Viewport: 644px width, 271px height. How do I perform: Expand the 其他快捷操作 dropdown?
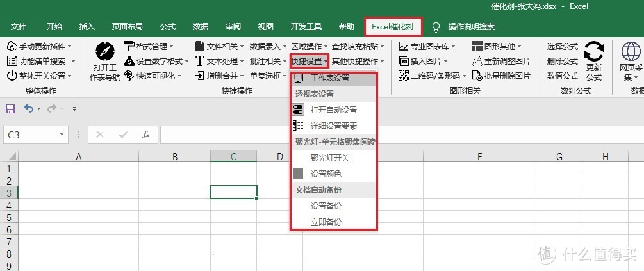point(383,62)
